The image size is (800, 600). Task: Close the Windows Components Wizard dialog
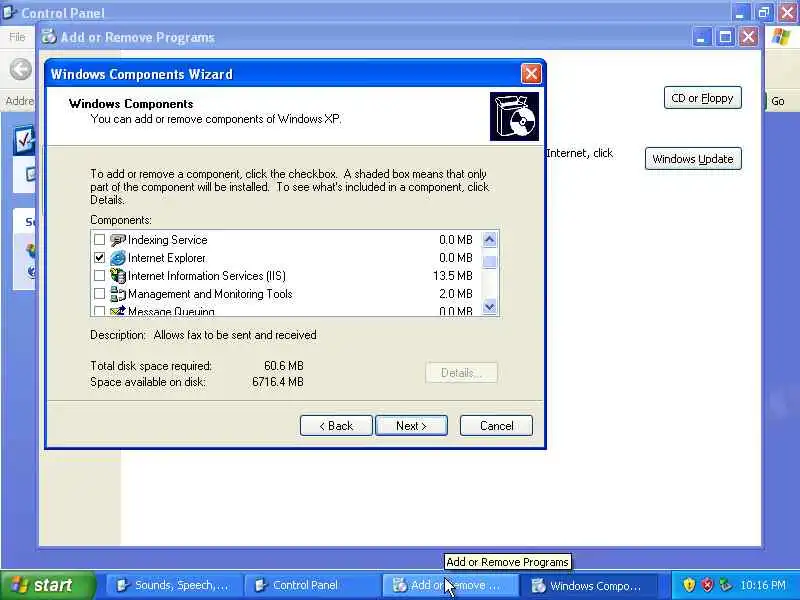(x=531, y=74)
